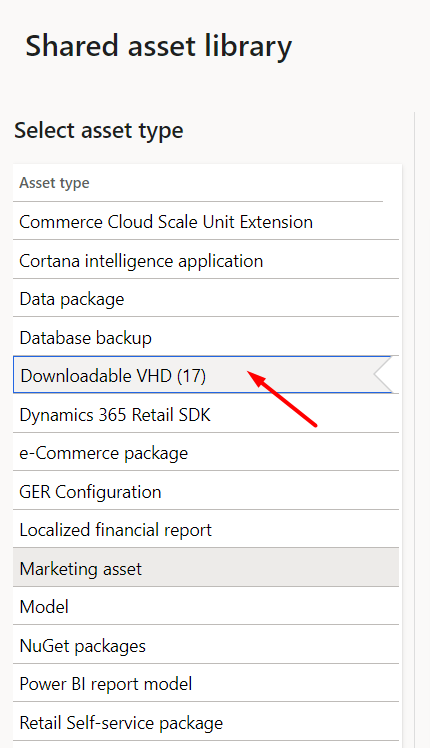Open GER Configuration asset type

click(x=206, y=491)
